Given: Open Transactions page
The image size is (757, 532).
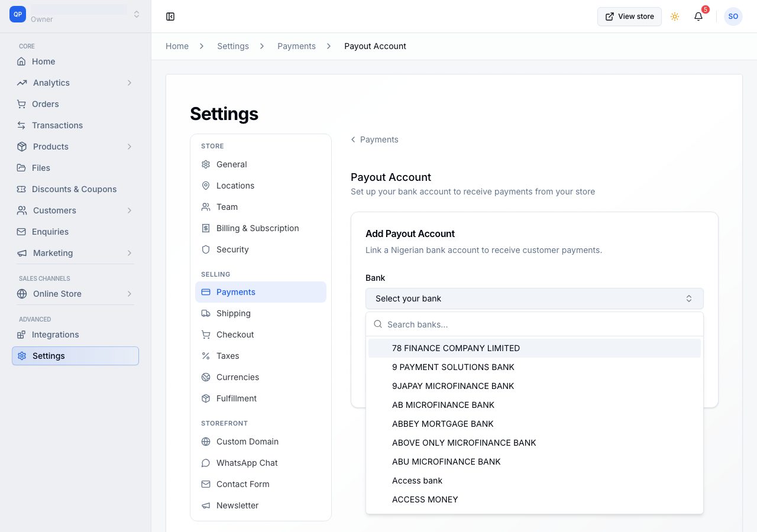Looking at the screenshot, I should click(x=75, y=125).
